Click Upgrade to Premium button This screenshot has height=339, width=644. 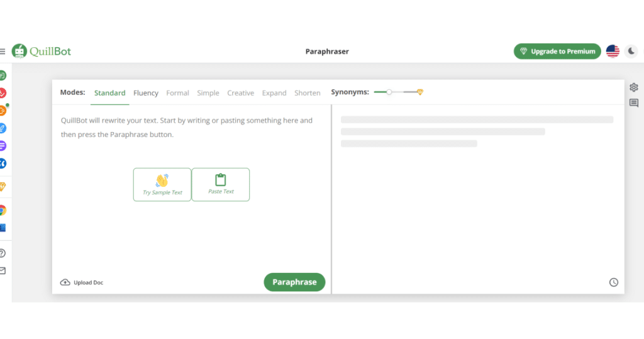557,52
